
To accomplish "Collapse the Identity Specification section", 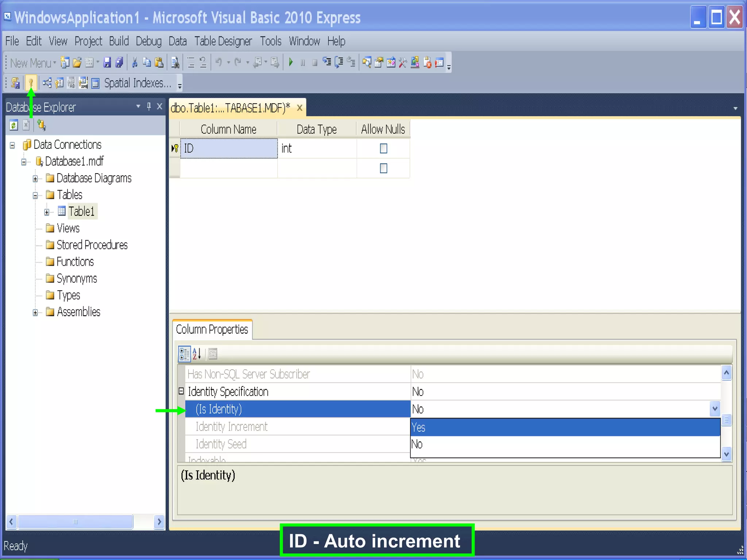I will tap(181, 391).
